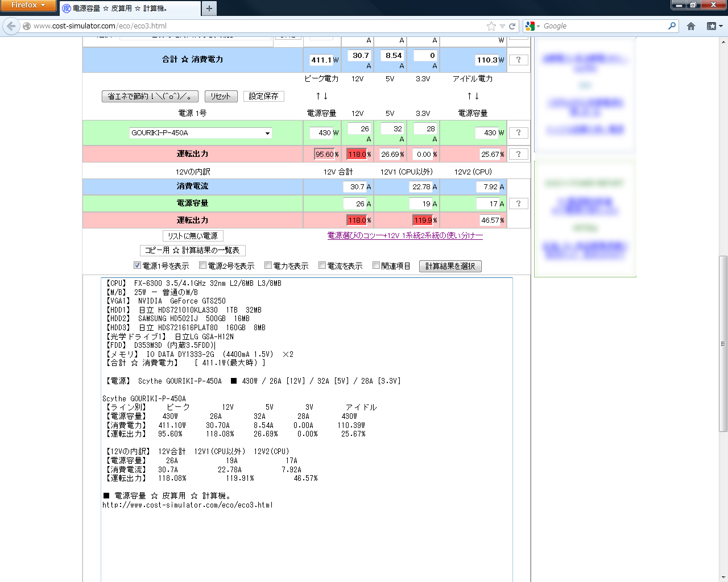Viewport: 728px width, 582px height.
Task: Click the 8.54 total 5V current field
Action: [393, 56]
